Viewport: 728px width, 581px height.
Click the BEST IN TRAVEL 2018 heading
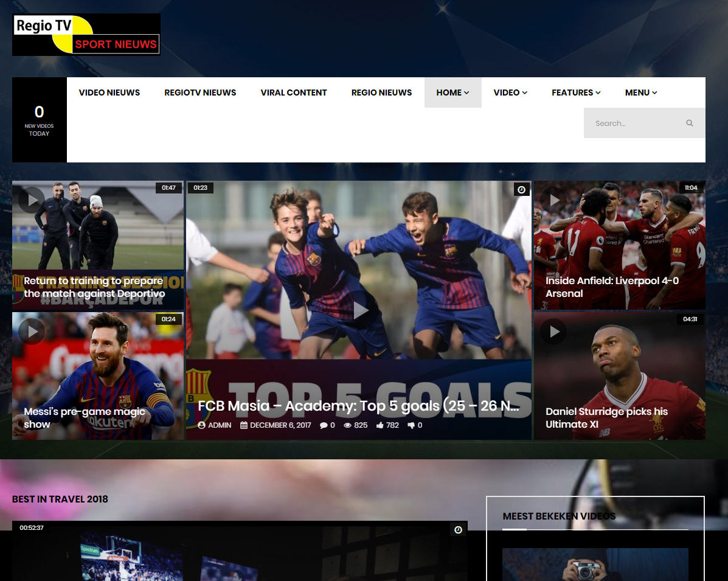click(60, 499)
